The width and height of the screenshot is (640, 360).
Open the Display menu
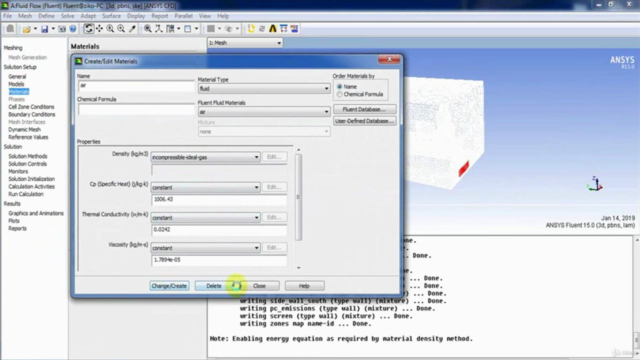click(136, 16)
